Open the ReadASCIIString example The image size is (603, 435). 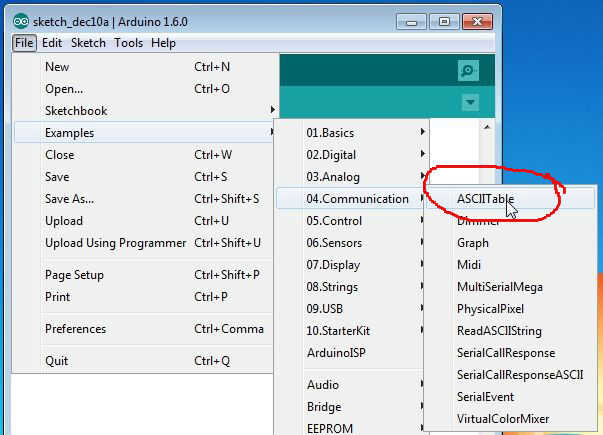pos(510,331)
